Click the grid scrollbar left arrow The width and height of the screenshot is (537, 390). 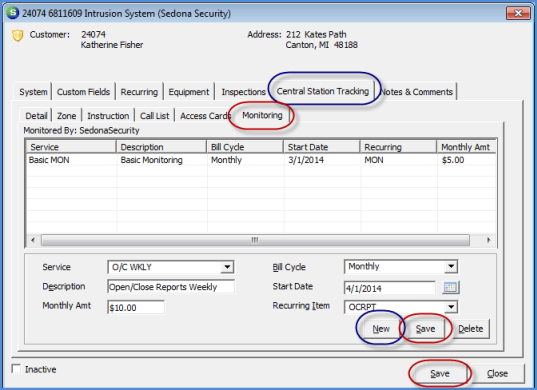[x=33, y=240]
